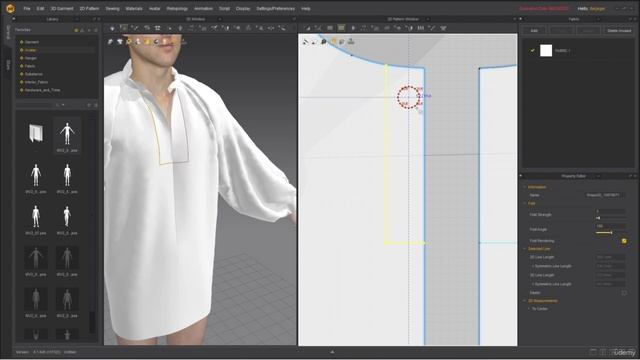This screenshot has width=640, height=360.
Task: Toggle the FABRIC 1 checkmark
Action: 532,51
